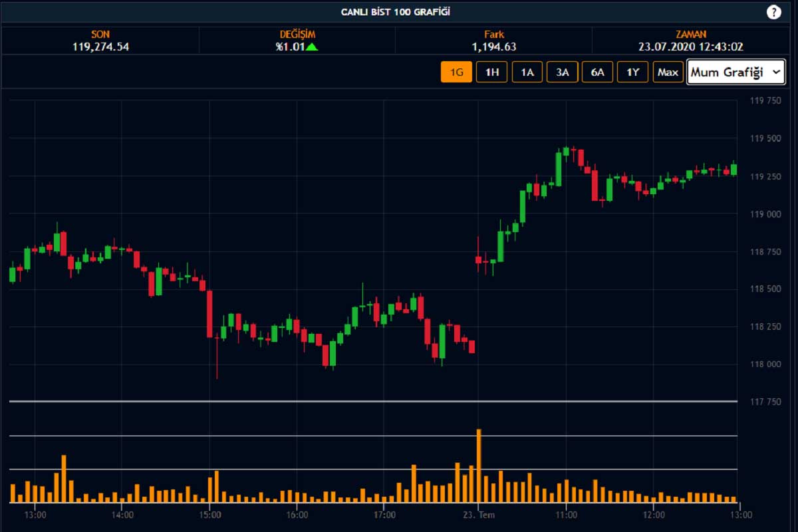Choose the 6A time range

598,72
